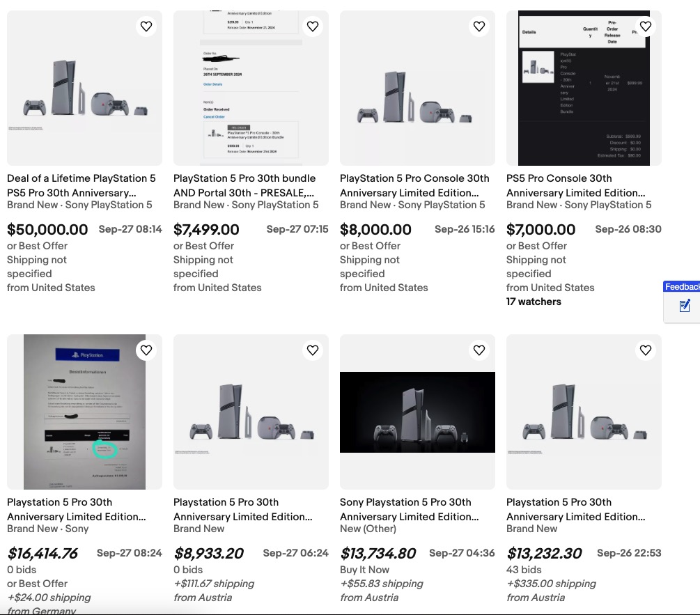Watch the $50,000.00 Deal of a Lifetime listing
This screenshot has width=700, height=615.
(146, 26)
